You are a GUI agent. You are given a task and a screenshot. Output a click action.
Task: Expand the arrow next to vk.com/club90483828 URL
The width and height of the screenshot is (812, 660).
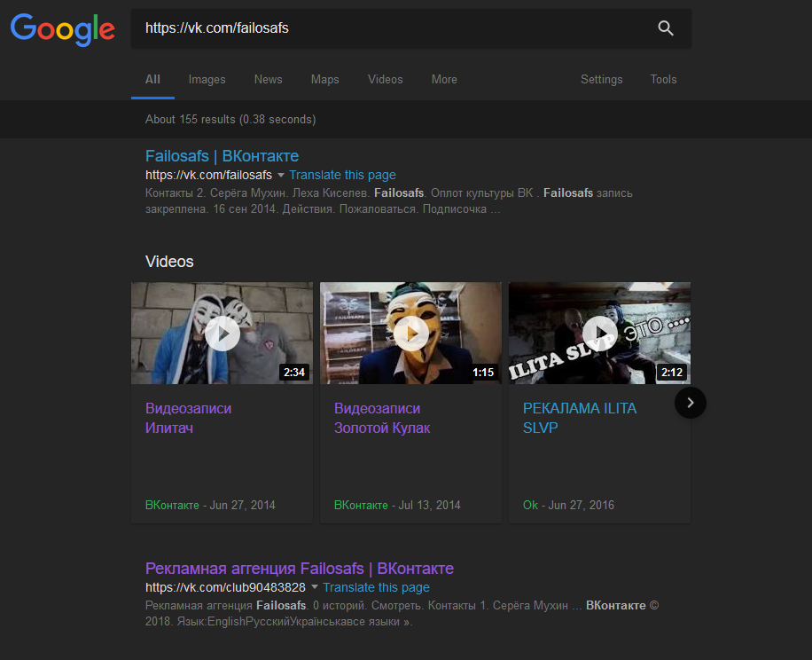click(315, 587)
